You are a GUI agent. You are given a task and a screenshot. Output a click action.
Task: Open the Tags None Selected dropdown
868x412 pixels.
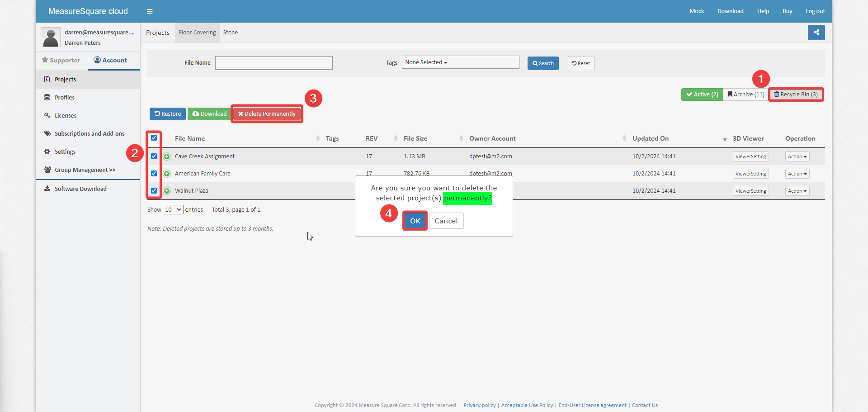[x=460, y=62]
